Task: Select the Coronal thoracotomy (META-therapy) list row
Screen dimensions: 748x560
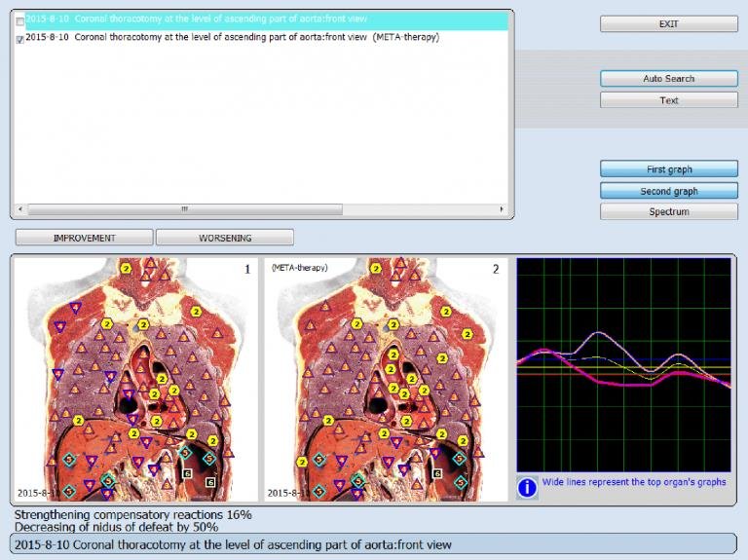Action: tap(234, 38)
